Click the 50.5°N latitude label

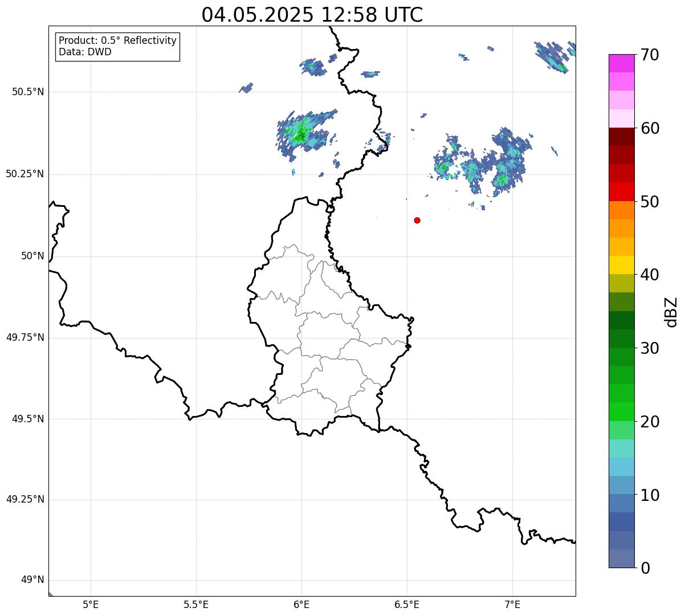[x=28, y=92]
